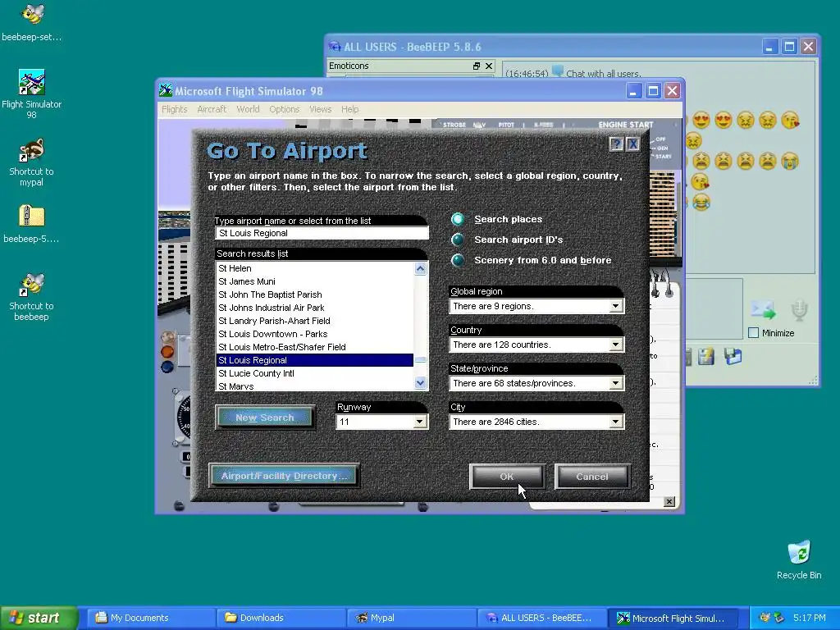Click the blue stacked floppy disks icon in BeeBEEP
Image resolution: width=840 pixels, height=630 pixels.
tap(733, 356)
